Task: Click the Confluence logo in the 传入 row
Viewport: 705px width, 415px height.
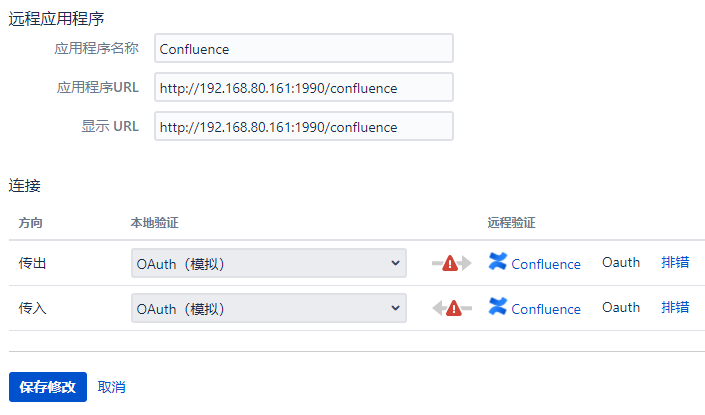Action: tap(498, 307)
